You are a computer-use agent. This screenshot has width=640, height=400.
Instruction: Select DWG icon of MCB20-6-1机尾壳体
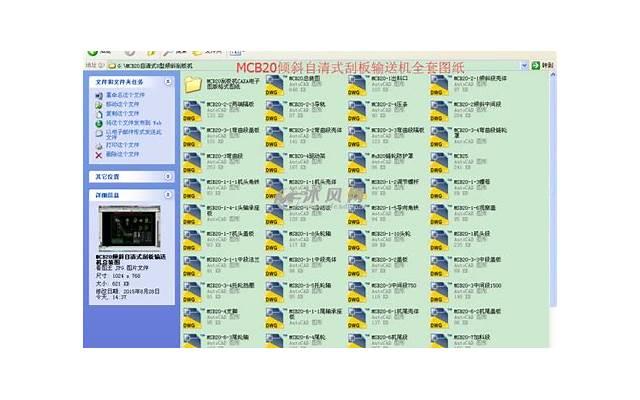357,318
